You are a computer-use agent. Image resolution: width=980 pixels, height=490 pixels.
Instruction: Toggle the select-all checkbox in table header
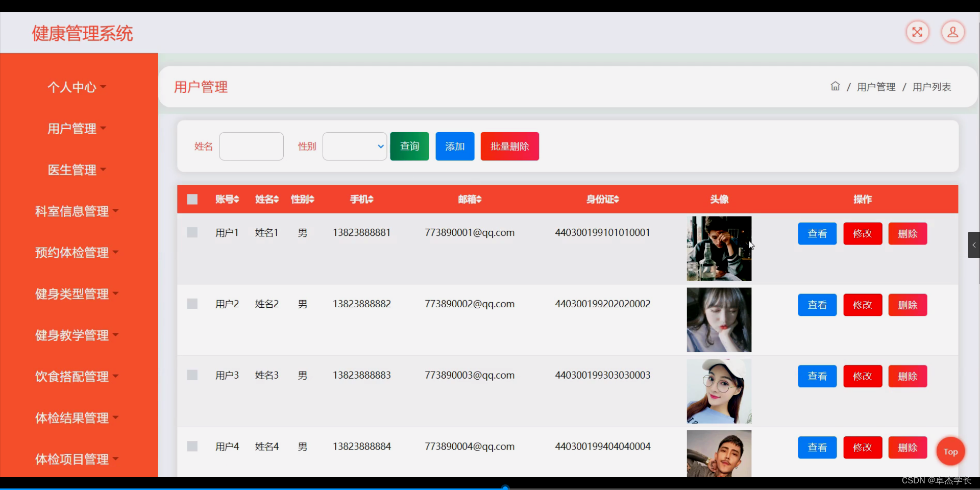[x=192, y=199]
